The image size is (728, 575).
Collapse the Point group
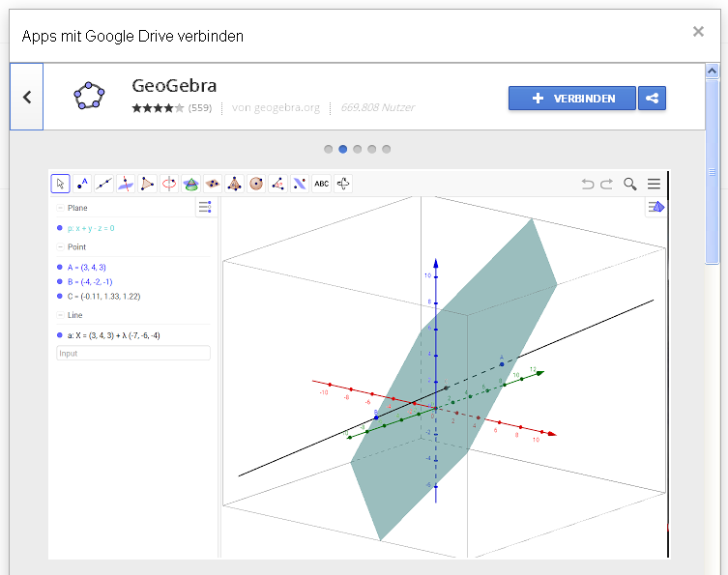[x=60, y=247]
